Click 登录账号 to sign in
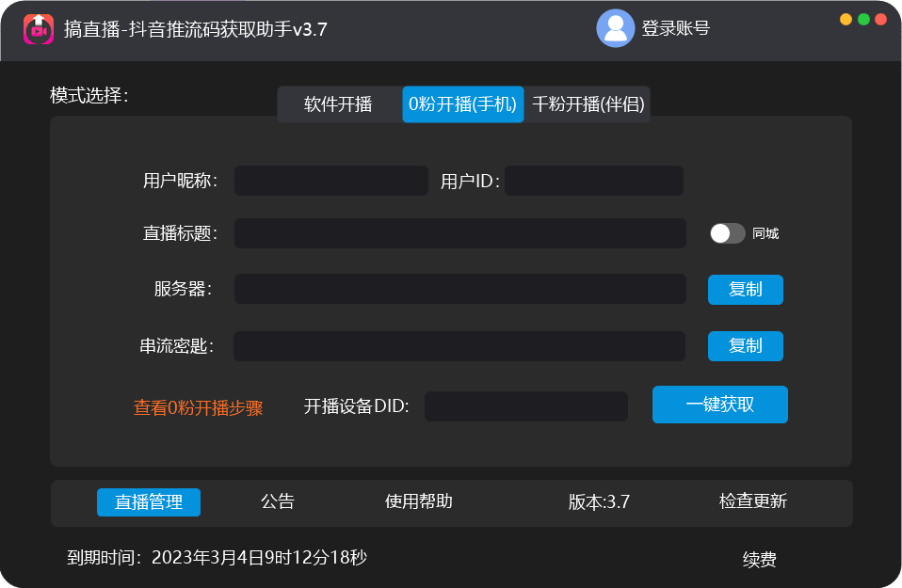This screenshot has height=588, width=902. click(676, 27)
